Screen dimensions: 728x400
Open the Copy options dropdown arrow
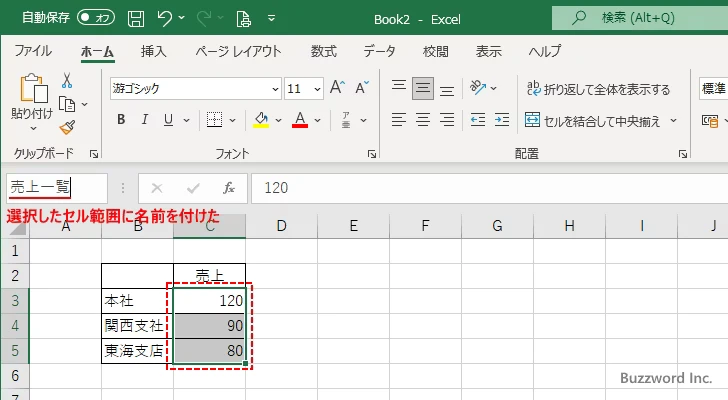click(x=84, y=104)
